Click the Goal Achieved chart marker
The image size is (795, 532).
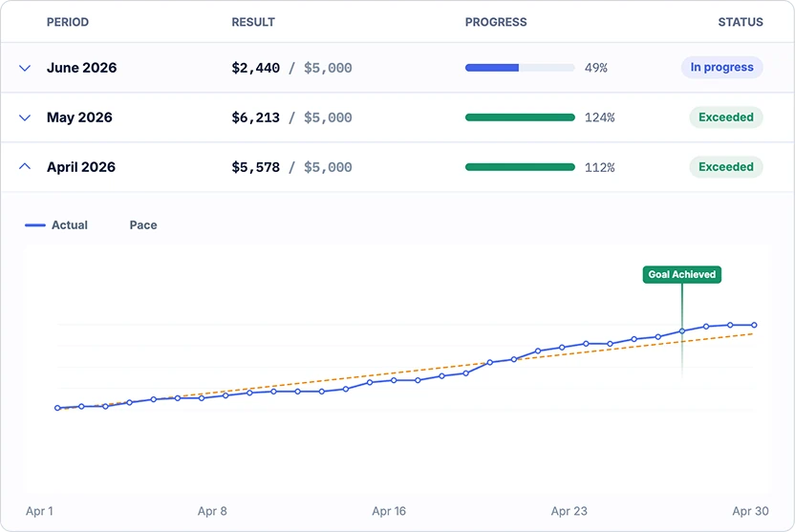tap(682, 275)
